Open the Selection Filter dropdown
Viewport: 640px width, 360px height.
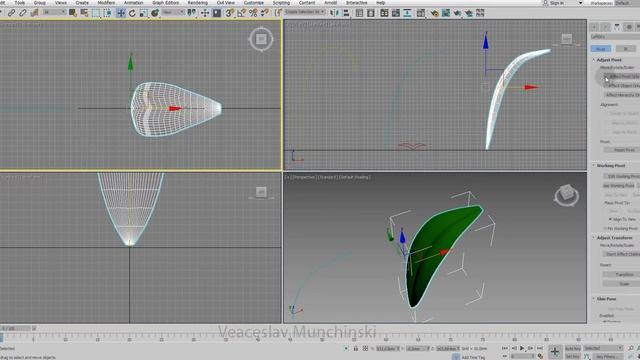pos(54,13)
